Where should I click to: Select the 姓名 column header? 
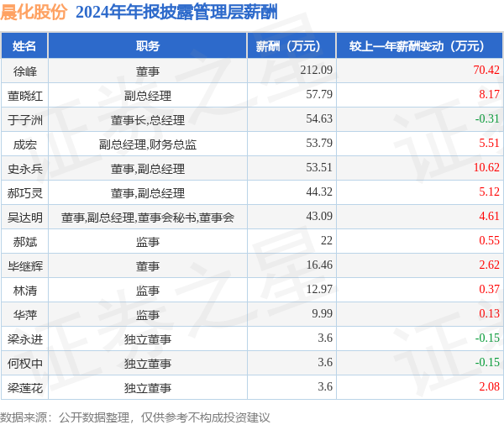pyautogui.click(x=24, y=46)
